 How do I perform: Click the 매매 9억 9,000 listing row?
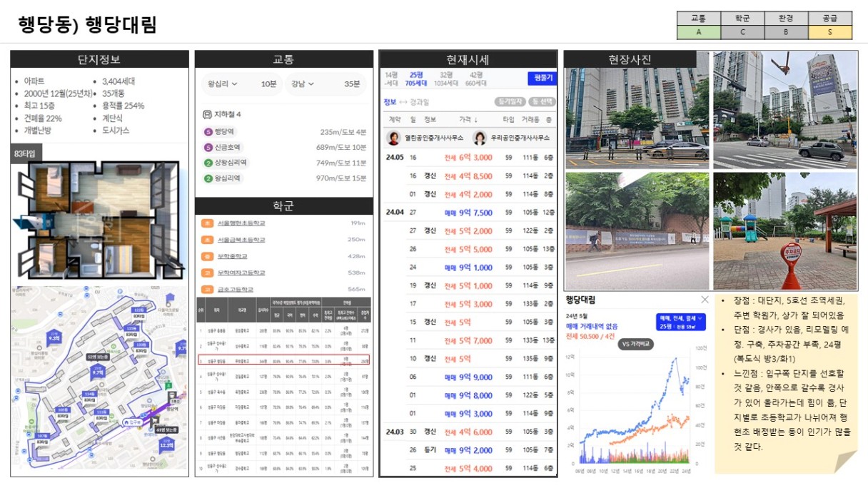pyautogui.click(x=468, y=377)
